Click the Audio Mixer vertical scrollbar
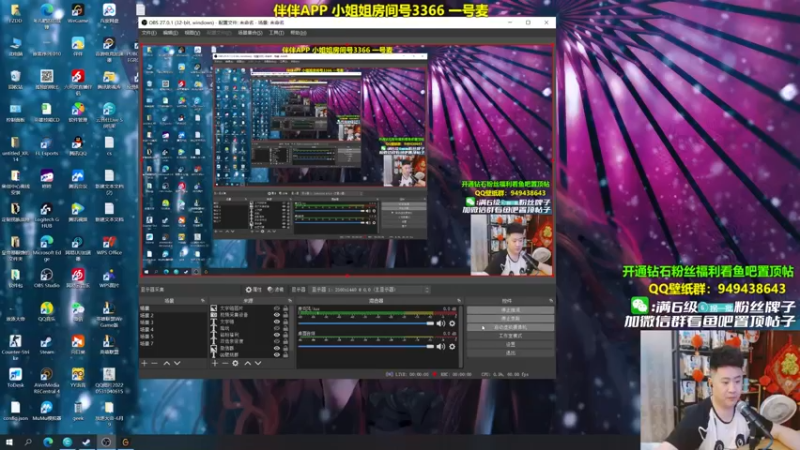This screenshot has height=450, width=800. pyautogui.click(x=461, y=337)
